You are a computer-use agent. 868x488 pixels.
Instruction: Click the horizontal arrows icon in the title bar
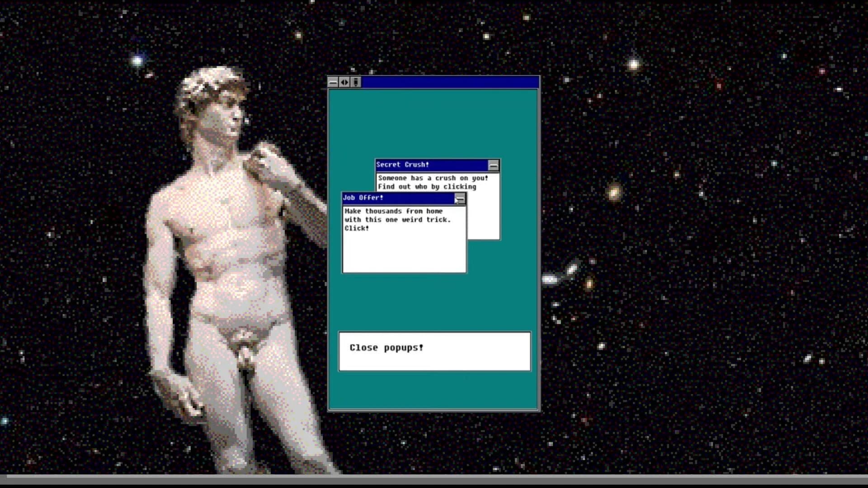click(x=344, y=82)
